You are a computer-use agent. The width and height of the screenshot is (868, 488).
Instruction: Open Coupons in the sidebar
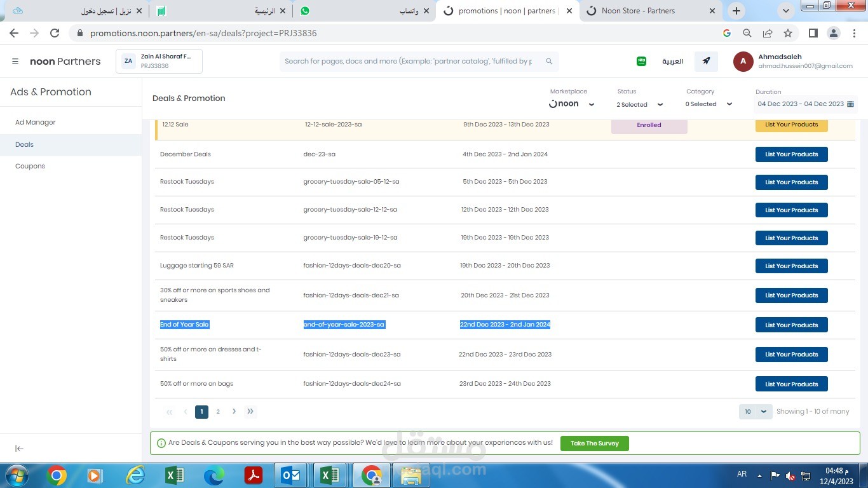(30, 166)
